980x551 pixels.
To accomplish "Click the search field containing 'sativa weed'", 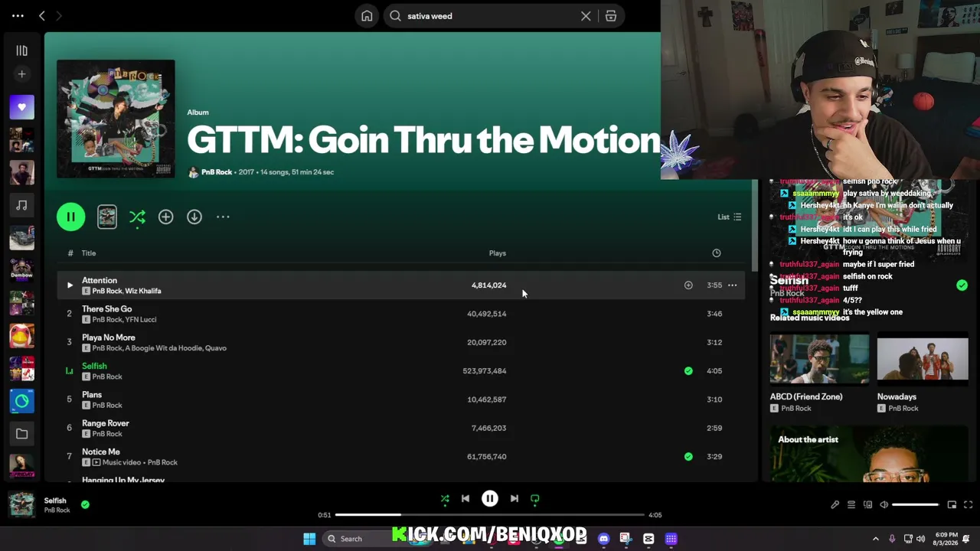I will pos(490,16).
